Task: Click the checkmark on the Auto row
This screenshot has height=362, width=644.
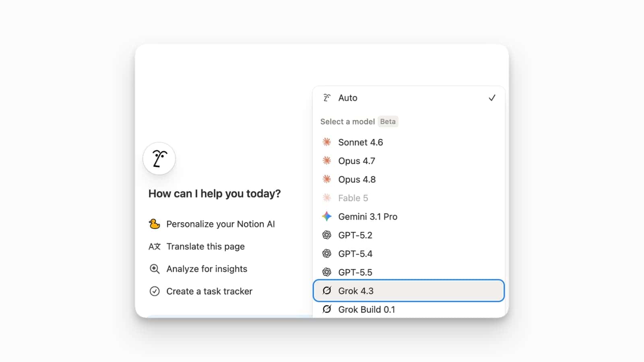Action: tap(492, 98)
